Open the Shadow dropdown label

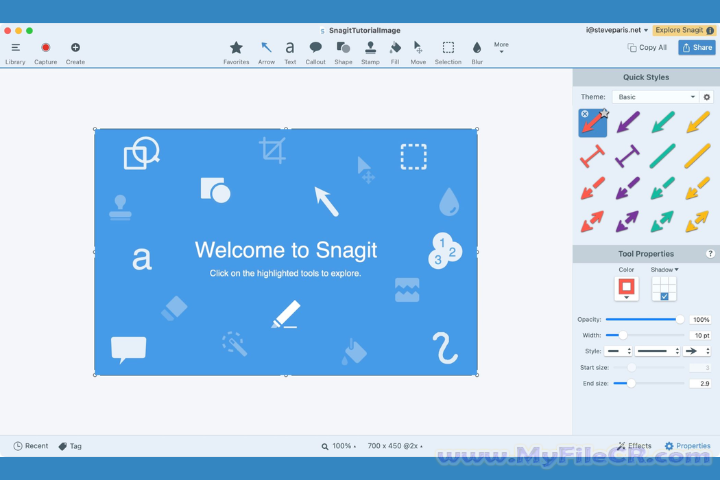pos(664,270)
